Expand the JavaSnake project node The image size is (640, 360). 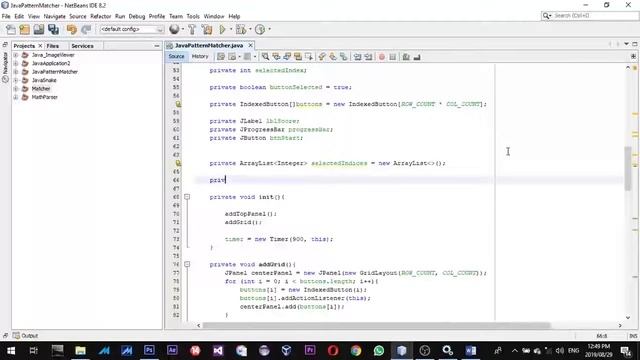point(16,80)
